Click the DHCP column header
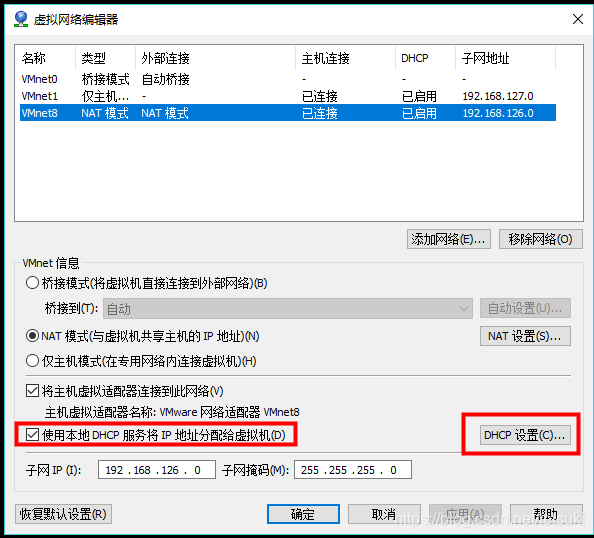Screen dimensions: 594x538 coord(425,58)
